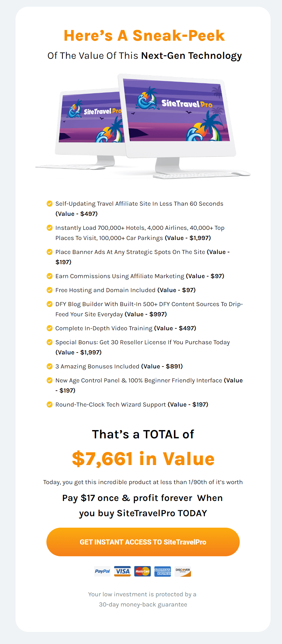Screen dimensions: 282x644
Task: Click the VISA card icon
Action: 122,571
